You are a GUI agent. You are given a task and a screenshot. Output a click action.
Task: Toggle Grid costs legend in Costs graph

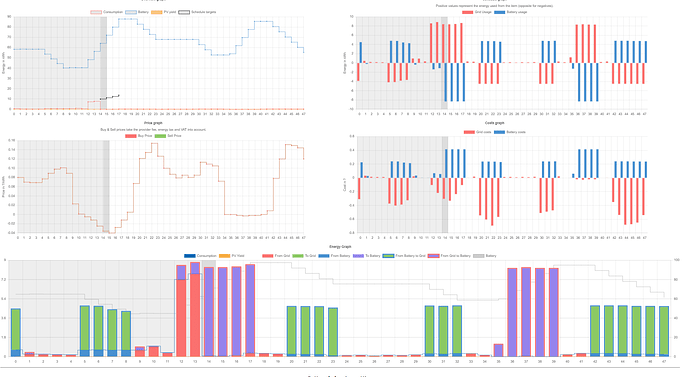(x=477, y=132)
